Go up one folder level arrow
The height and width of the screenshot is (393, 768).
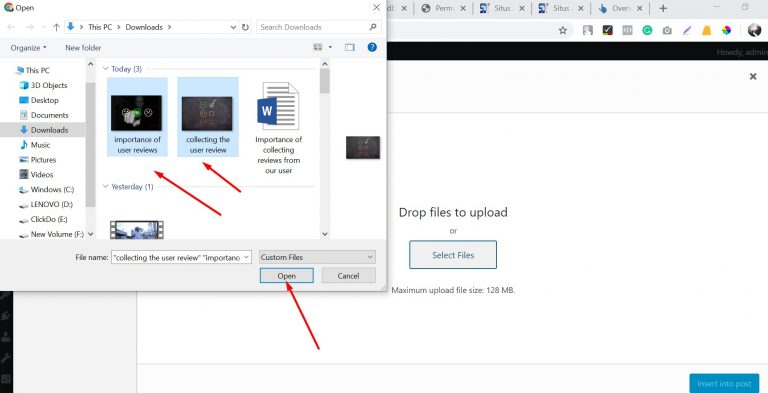(x=56, y=27)
